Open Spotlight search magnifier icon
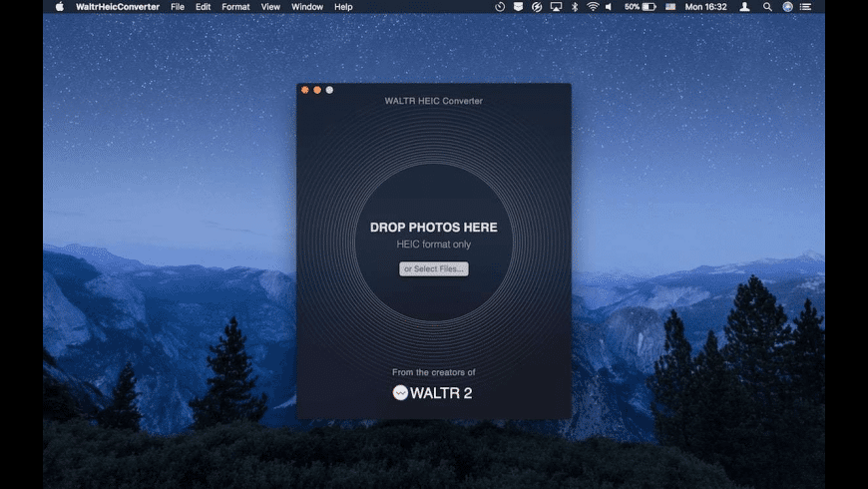Image resolution: width=868 pixels, height=489 pixels. [x=767, y=7]
